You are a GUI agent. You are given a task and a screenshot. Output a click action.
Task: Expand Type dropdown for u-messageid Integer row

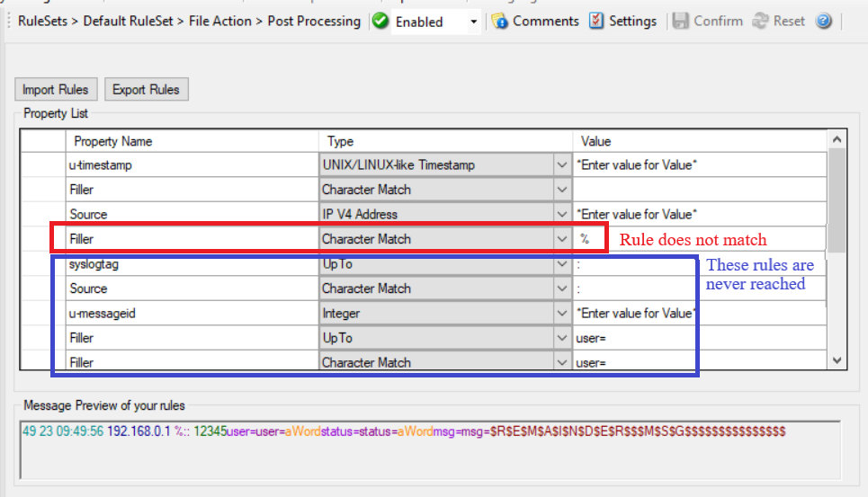pos(562,314)
